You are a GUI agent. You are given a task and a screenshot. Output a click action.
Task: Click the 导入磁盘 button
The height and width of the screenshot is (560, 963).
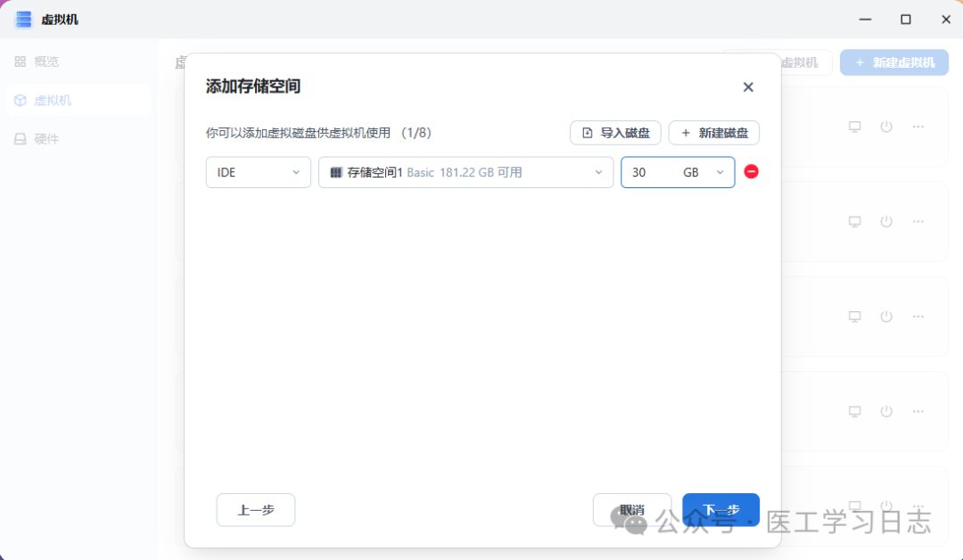click(x=615, y=133)
